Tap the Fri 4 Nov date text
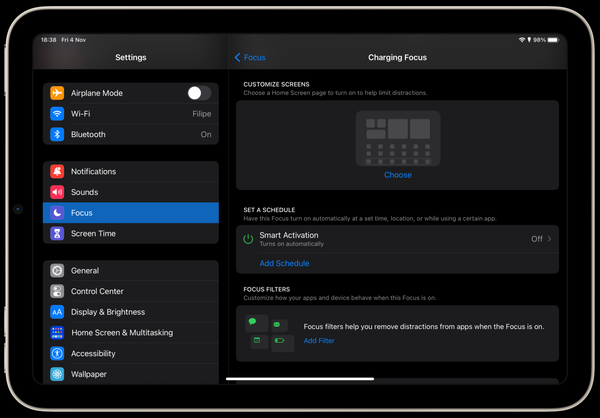600x418 pixels. pyautogui.click(x=73, y=40)
